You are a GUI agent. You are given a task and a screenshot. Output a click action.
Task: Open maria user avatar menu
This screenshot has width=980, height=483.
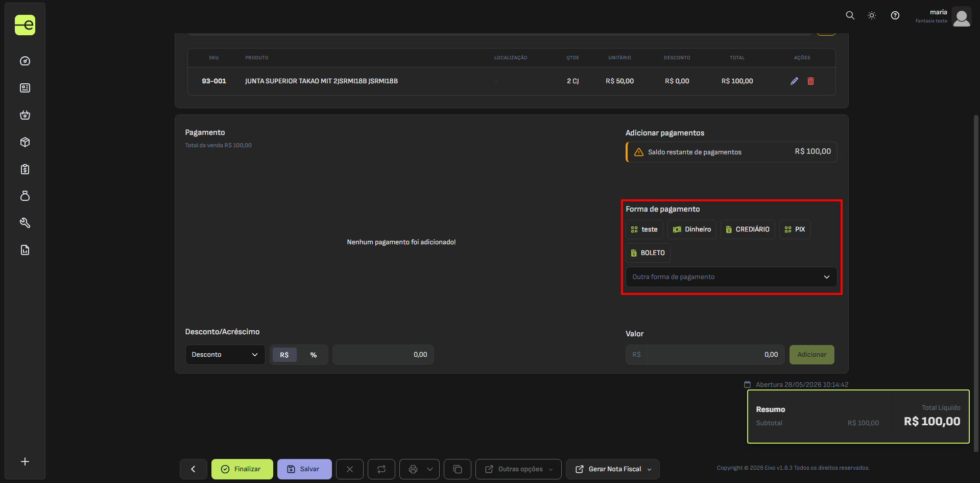tap(962, 16)
